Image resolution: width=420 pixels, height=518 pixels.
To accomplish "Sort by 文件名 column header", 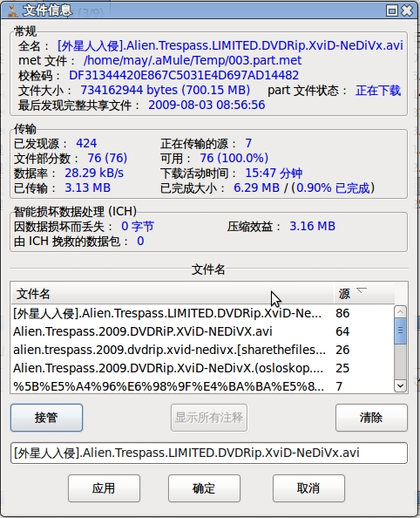I will pos(173,293).
